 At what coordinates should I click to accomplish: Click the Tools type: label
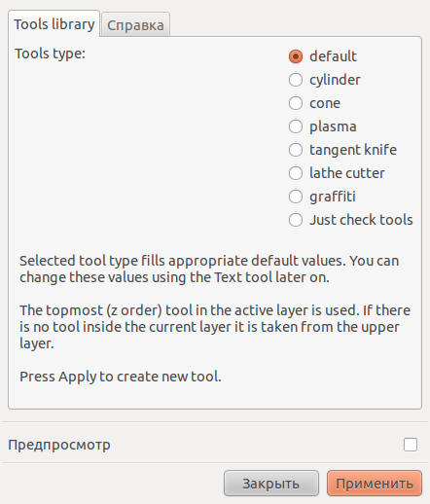(x=51, y=54)
